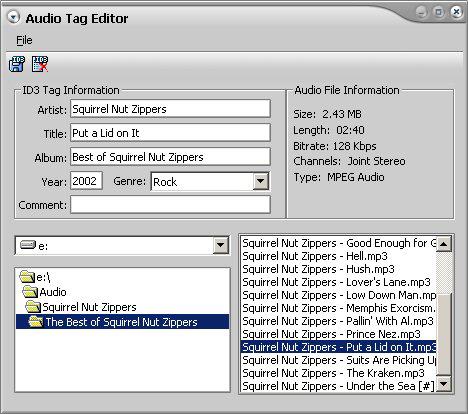The width and height of the screenshot is (468, 414).
Task: Click into the Title field
Action: coord(170,133)
